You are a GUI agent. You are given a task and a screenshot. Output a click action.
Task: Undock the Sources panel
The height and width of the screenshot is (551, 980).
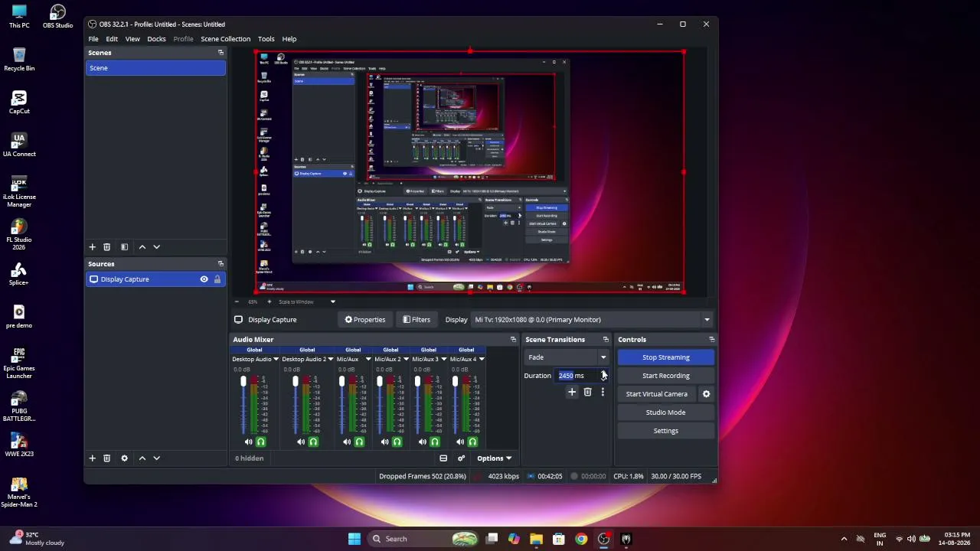[x=220, y=264]
